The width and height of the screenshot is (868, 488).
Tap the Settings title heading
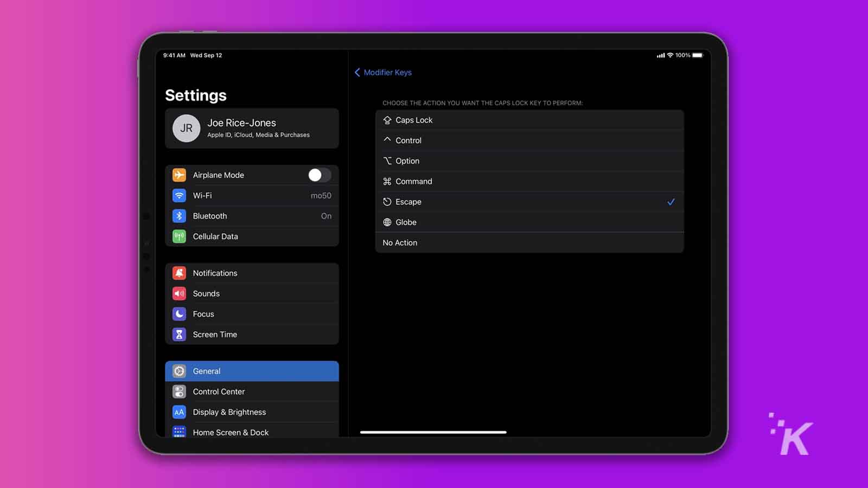coord(196,95)
